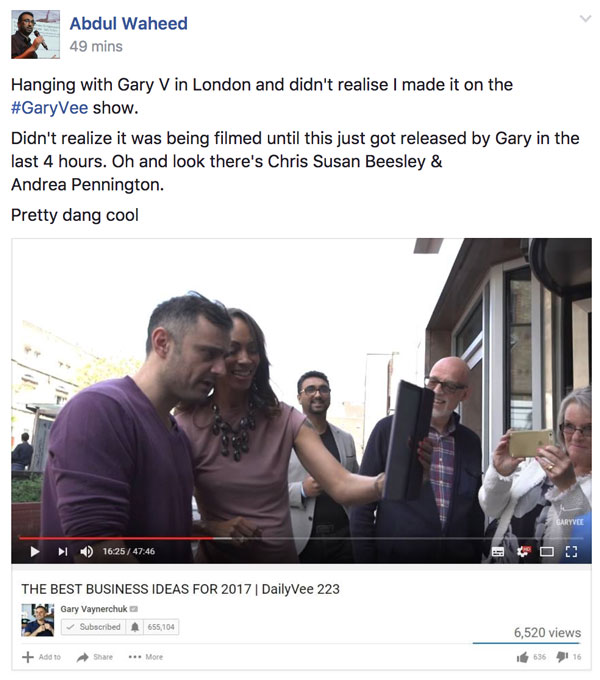Switch to theater mode icon

[x=547, y=552]
